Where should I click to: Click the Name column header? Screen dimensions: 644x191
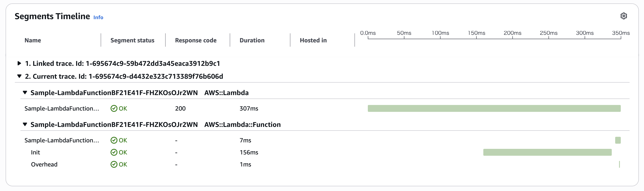[33, 40]
